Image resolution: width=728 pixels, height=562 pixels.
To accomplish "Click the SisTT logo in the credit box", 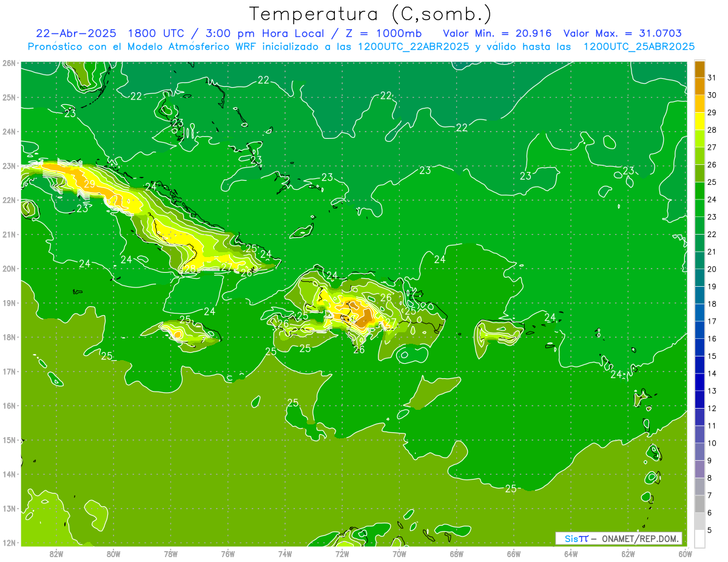I will 576,538.
